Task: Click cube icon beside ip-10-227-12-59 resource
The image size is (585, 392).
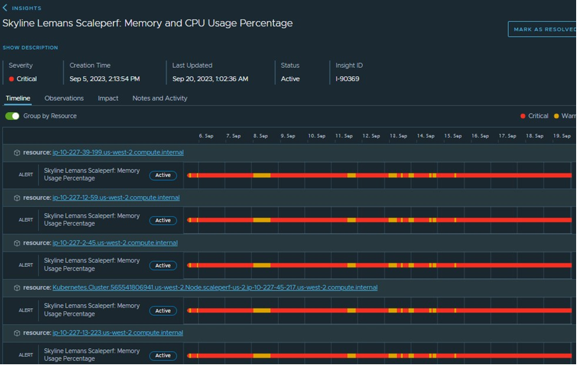Action: click(17, 198)
